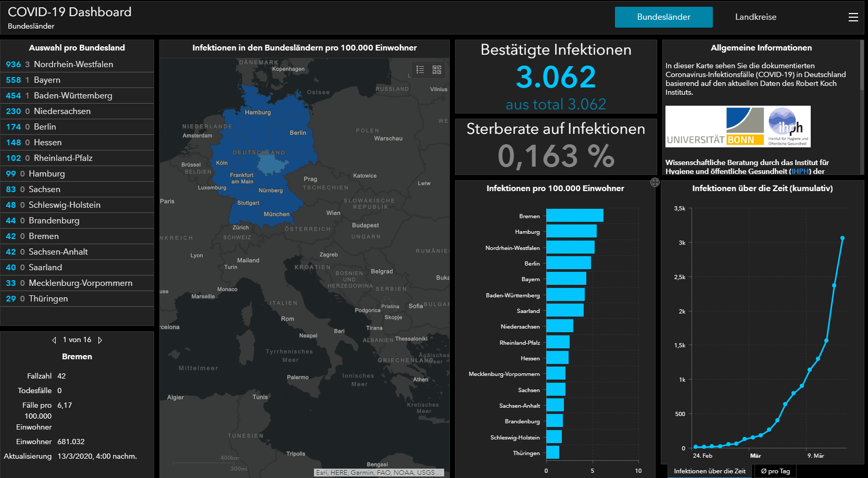The height and width of the screenshot is (478, 868).
Task: Click the Esri map attribution text
Action: (x=379, y=473)
